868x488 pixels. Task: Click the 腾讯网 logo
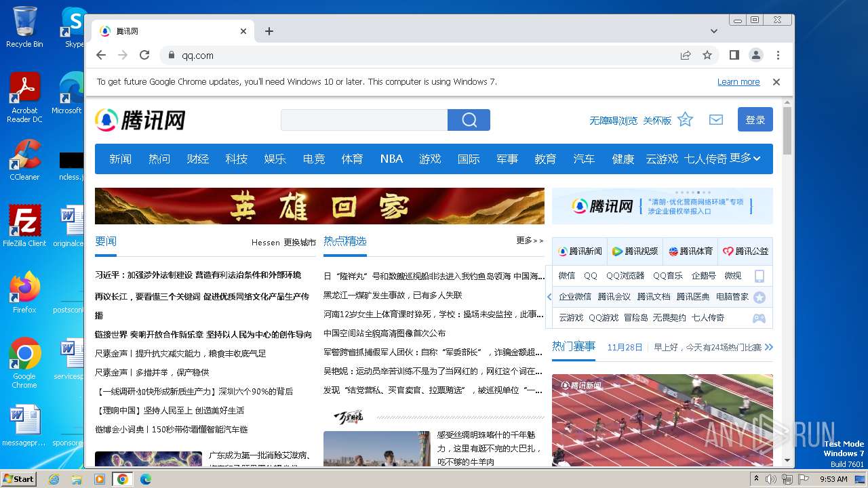tap(140, 120)
